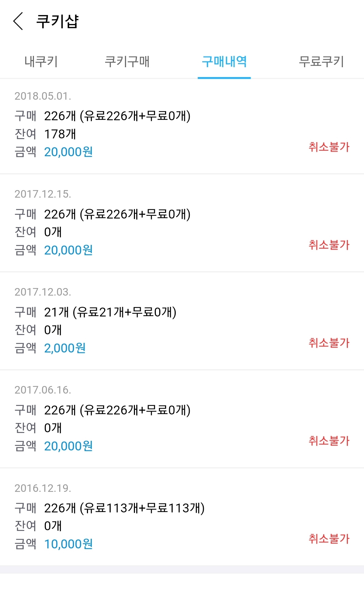
Task: Tap 취소불가 for the 2016.12.19 purchase
Action: pyautogui.click(x=329, y=539)
